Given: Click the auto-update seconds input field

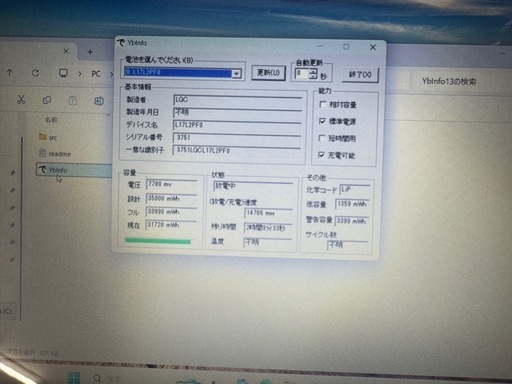Looking at the screenshot, I should point(302,74).
